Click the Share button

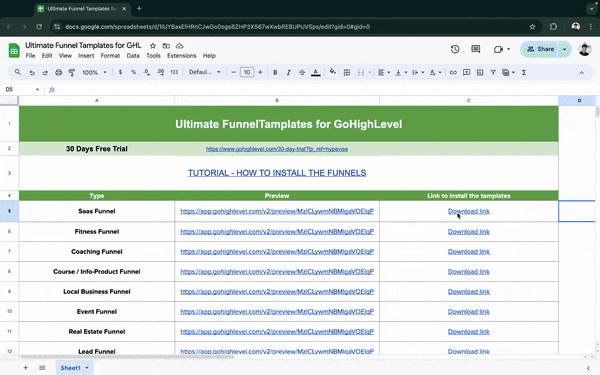tap(540, 49)
